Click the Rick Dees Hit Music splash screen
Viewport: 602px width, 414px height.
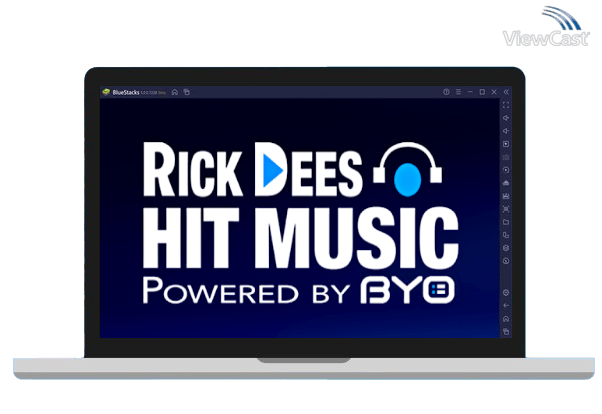tap(299, 218)
